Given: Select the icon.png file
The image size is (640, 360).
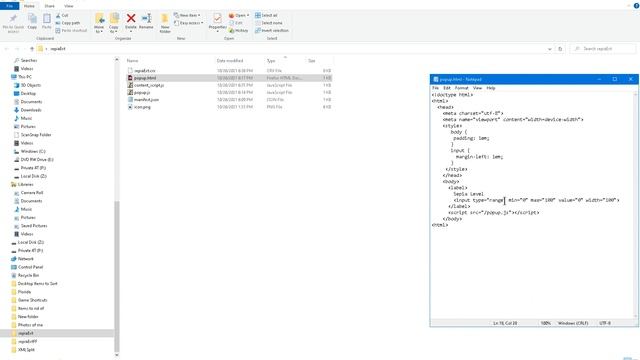Looking at the screenshot, I should 142,107.
